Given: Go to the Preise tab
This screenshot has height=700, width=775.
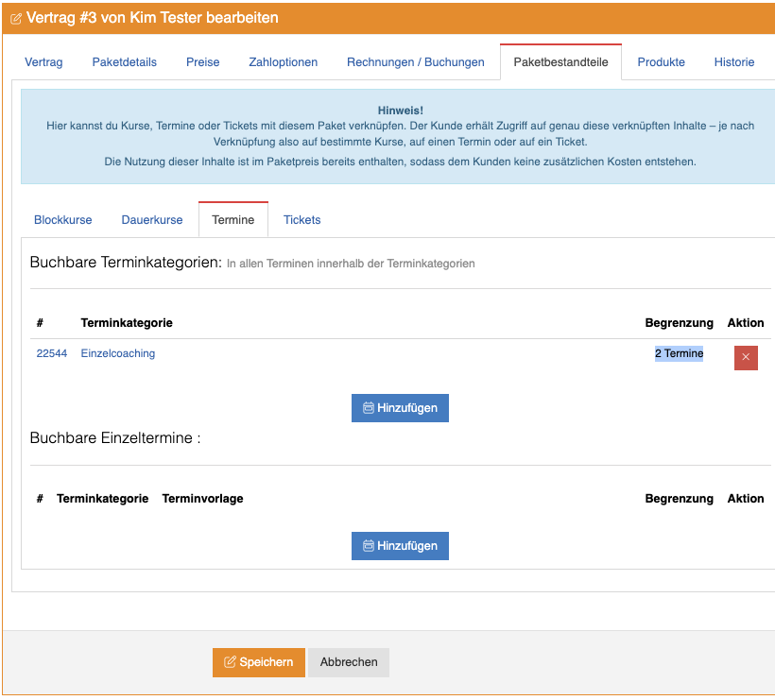Looking at the screenshot, I should pyautogui.click(x=202, y=62).
